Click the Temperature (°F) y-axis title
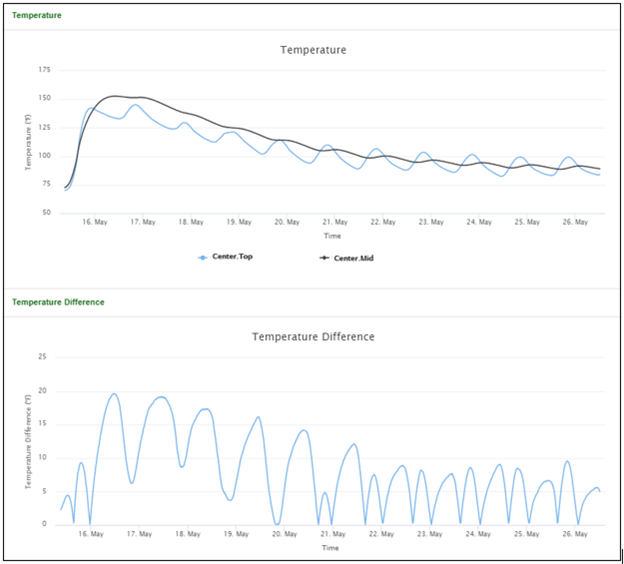624x564 pixels. tap(28, 142)
